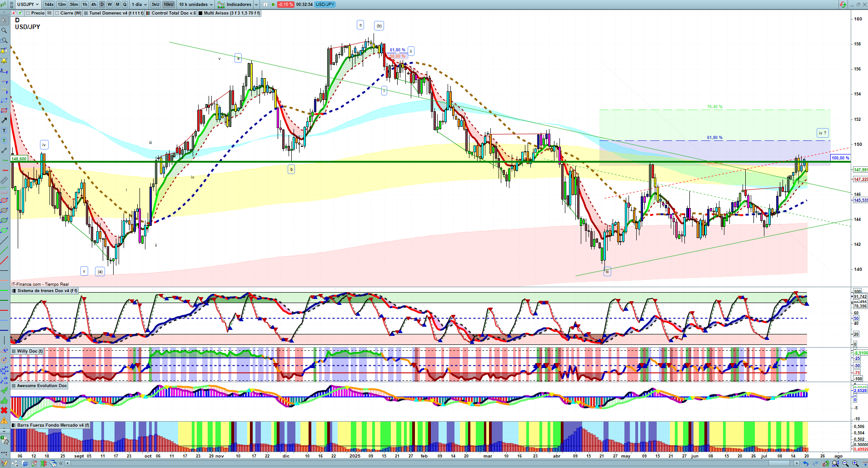Click the red X delete icon
868x468 pixels.
pyautogui.click(x=4, y=410)
